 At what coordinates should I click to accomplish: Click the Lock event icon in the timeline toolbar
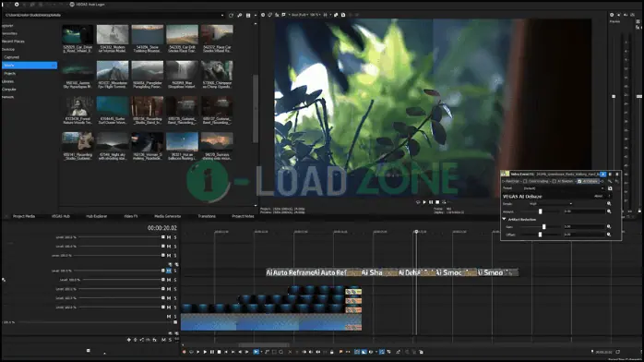click(331, 352)
